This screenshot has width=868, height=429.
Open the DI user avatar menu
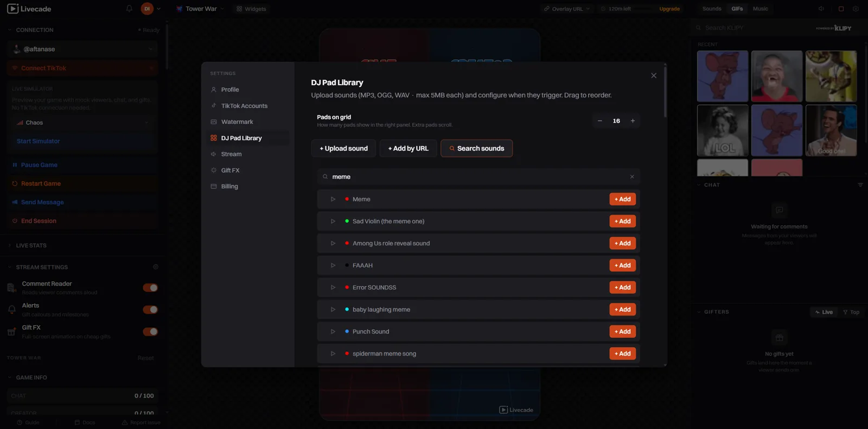[150, 9]
